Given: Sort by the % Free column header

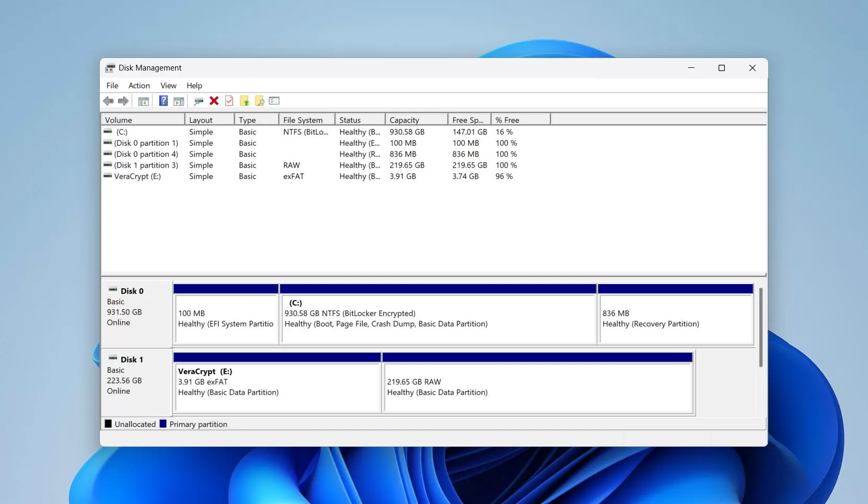Looking at the screenshot, I should (520, 120).
